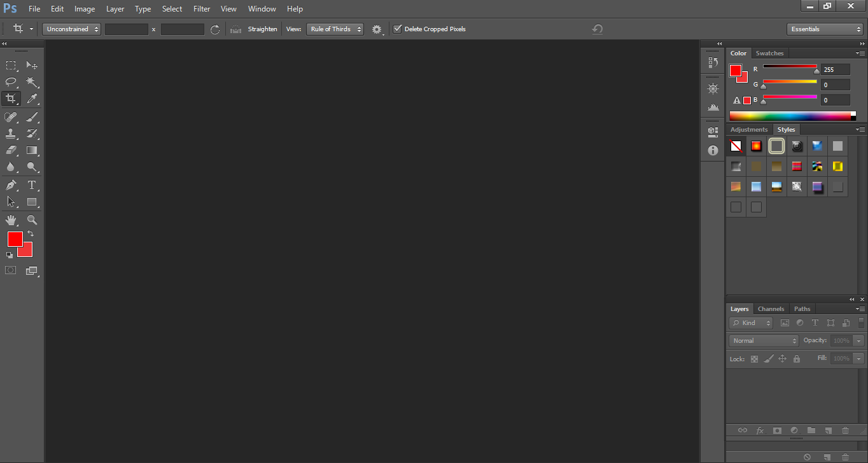Open the Properties panel icon

(x=713, y=132)
